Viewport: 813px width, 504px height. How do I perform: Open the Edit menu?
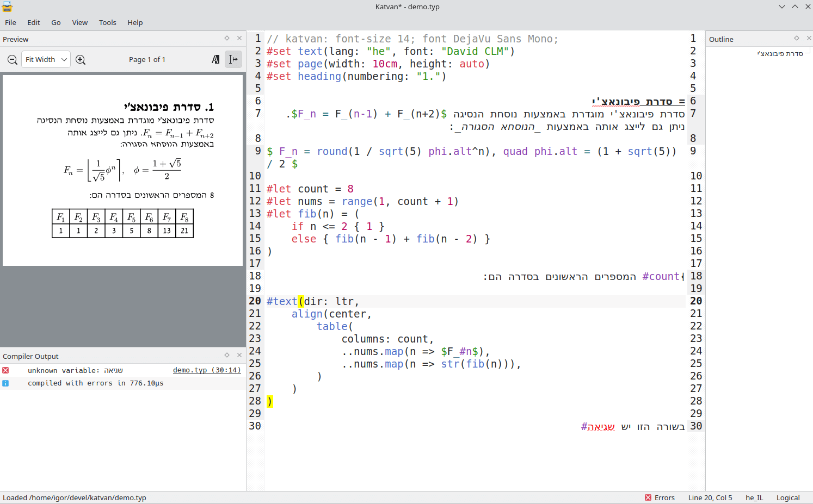(34, 22)
